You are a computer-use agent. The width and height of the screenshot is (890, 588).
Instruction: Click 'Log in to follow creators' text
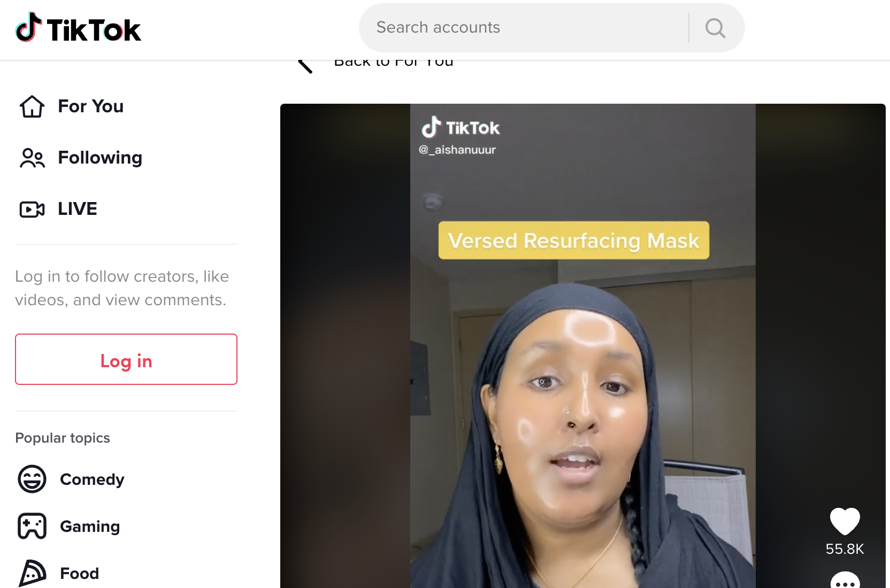122,288
